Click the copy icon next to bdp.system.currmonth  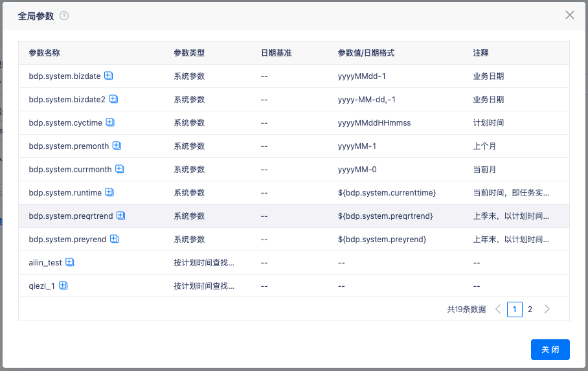[120, 169]
